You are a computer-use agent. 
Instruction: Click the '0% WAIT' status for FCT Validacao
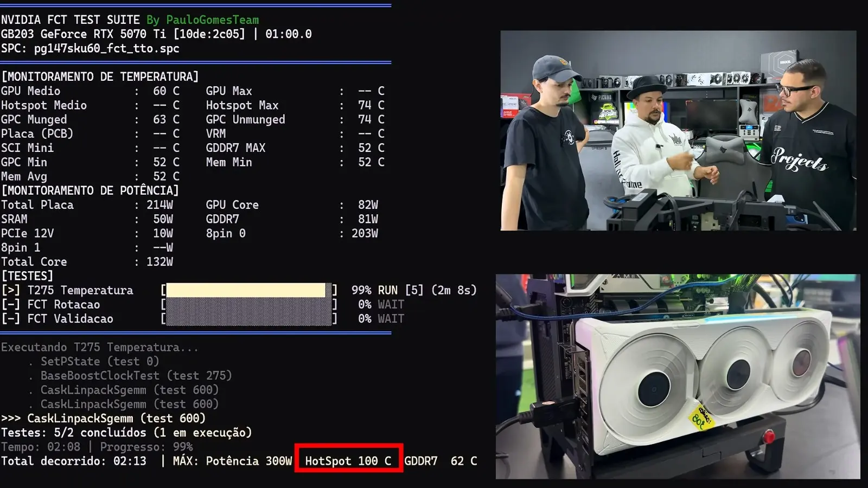coord(381,318)
